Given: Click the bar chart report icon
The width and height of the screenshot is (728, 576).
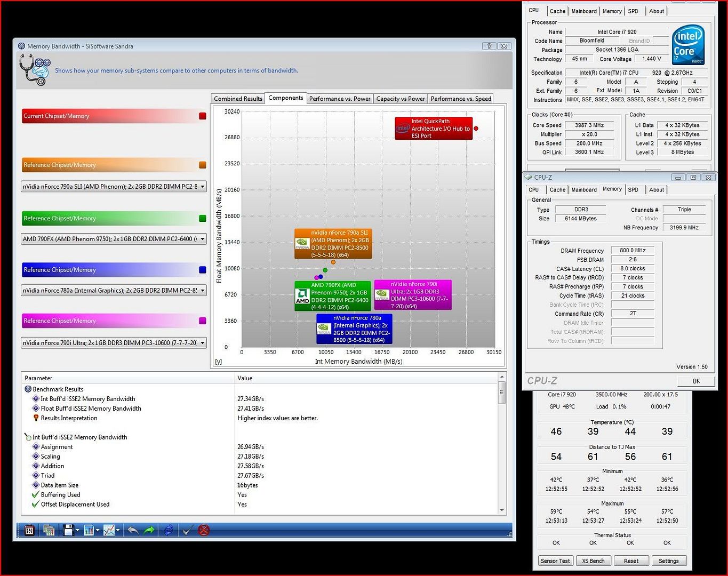Looking at the screenshot, I should (89, 530).
